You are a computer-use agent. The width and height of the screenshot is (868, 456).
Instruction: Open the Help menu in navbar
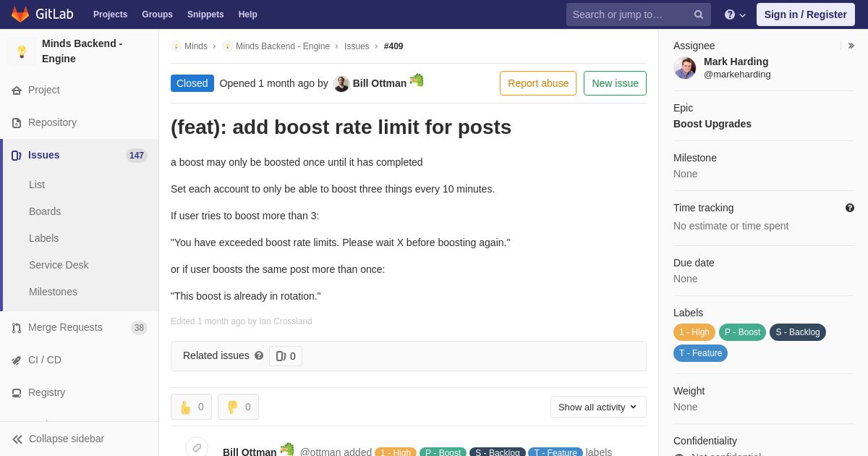pyautogui.click(x=248, y=14)
